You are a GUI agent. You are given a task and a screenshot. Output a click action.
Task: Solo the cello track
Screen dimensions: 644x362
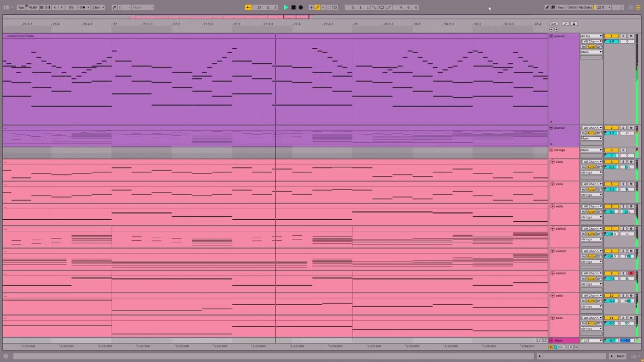pyautogui.click(x=623, y=295)
